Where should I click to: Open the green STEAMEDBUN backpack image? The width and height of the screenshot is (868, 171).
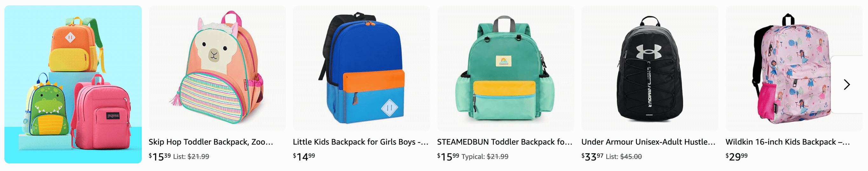pyautogui.click(x=506, y=68)
